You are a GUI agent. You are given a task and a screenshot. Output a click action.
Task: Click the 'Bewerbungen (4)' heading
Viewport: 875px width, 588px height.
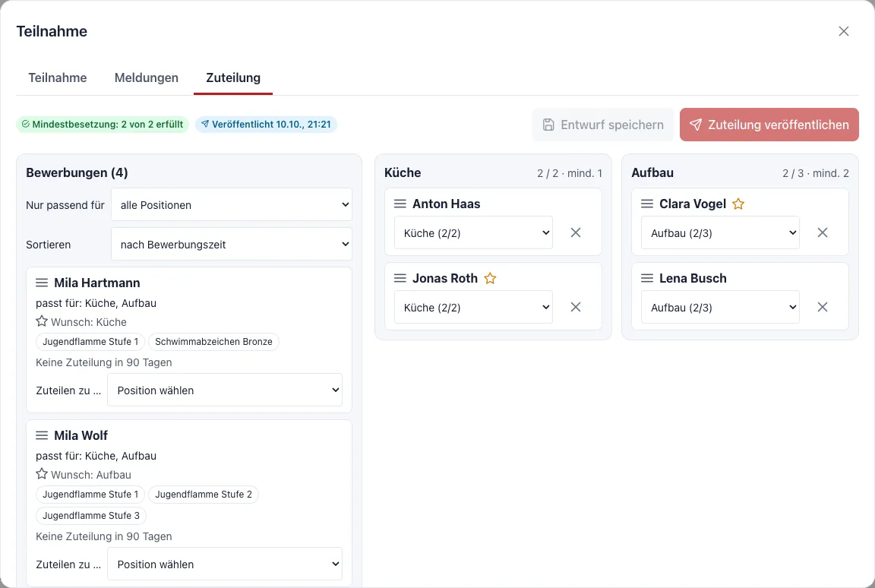point(77,172)
